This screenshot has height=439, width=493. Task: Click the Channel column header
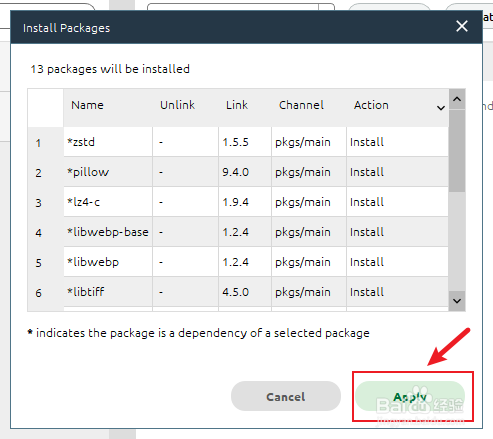click(301, 105)
